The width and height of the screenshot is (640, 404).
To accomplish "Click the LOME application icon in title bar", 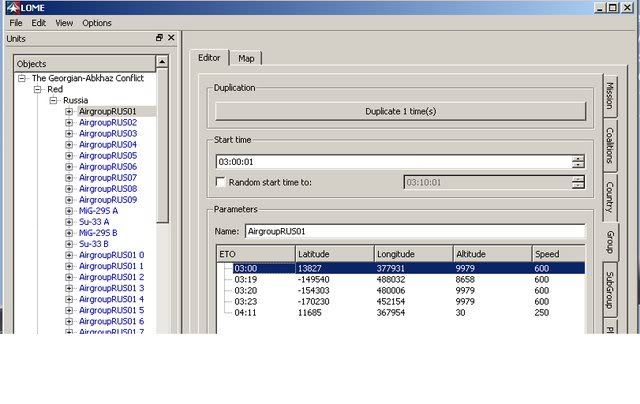I will tap(9, 7).
